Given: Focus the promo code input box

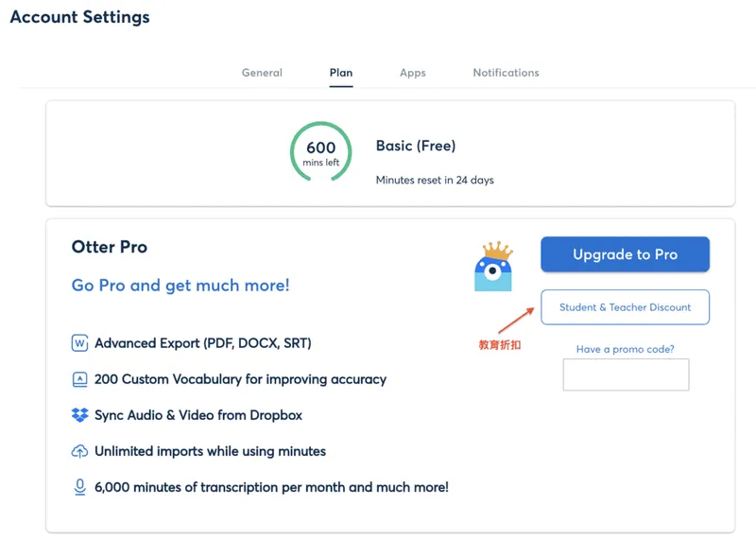Looking at the screenshot, I should coord(626,375).
